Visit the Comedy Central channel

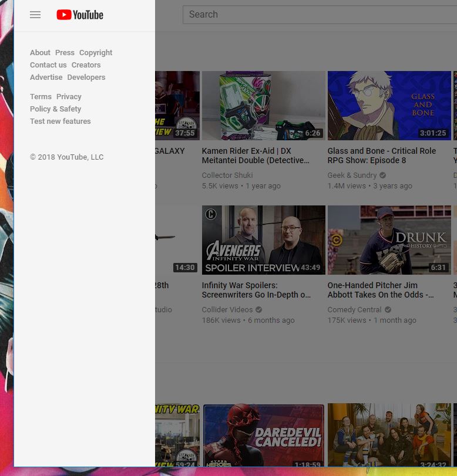(354, 310)
